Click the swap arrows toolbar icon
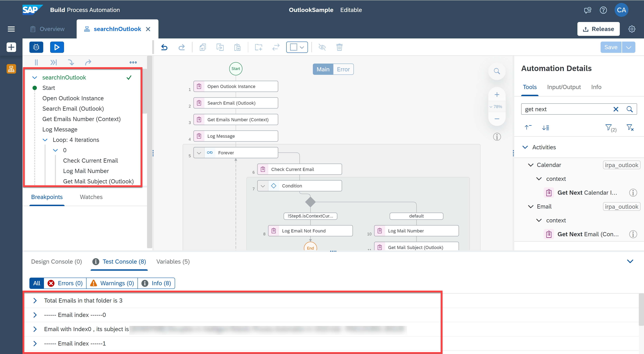Viewport: 644px width, 354px height. pyautogui.click(x=276, y=47)
